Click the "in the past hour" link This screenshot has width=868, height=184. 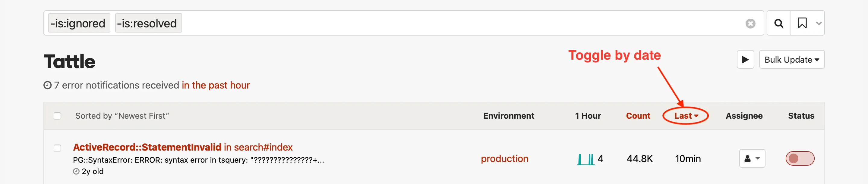[216, 85]
